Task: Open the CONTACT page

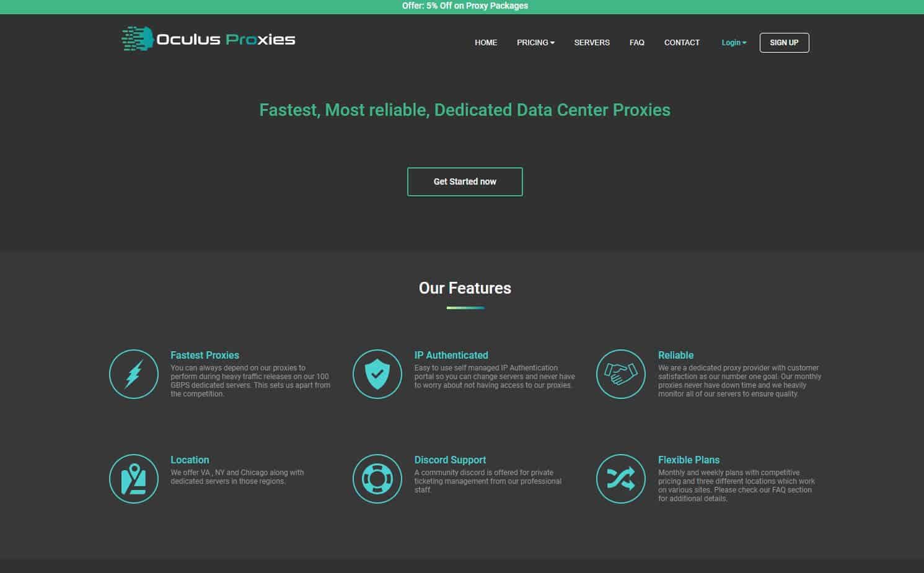Action: coord(682,43)
